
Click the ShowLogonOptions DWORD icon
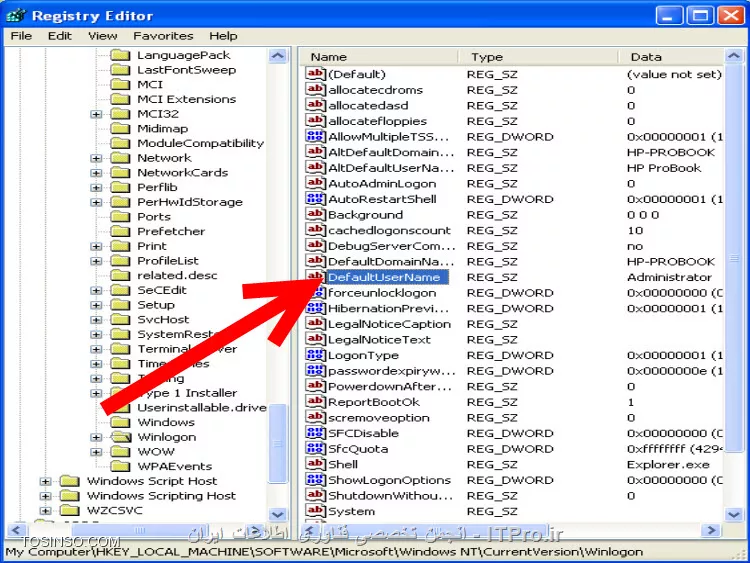point(315,480)
